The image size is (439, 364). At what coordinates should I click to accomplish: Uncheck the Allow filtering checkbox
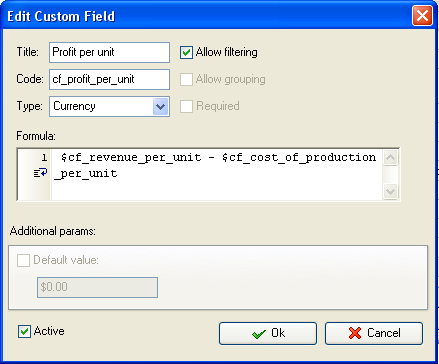click(x=186, y=52)
